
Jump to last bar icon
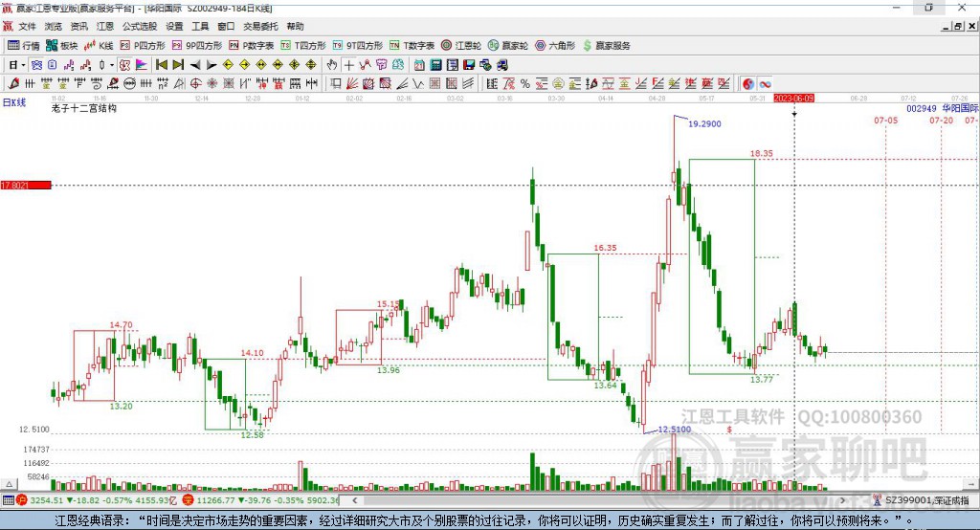(x=178, y=65)
